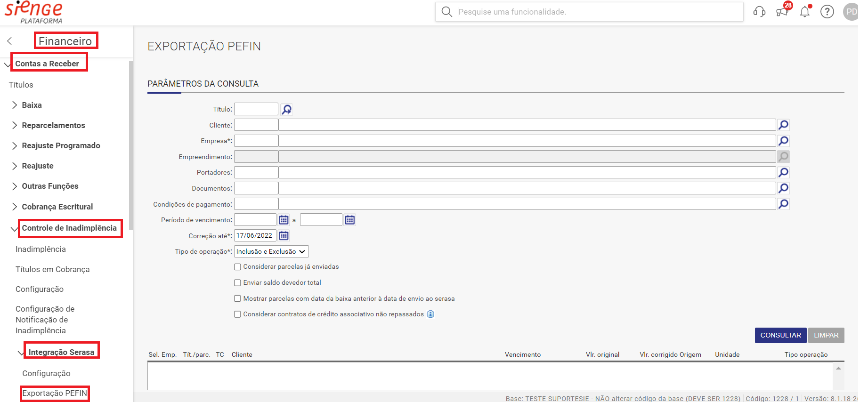Expand the Cobrança Escritural menu group
Image resolution: width=868 pixels, height=402 pixels.
tap(15, 207)
